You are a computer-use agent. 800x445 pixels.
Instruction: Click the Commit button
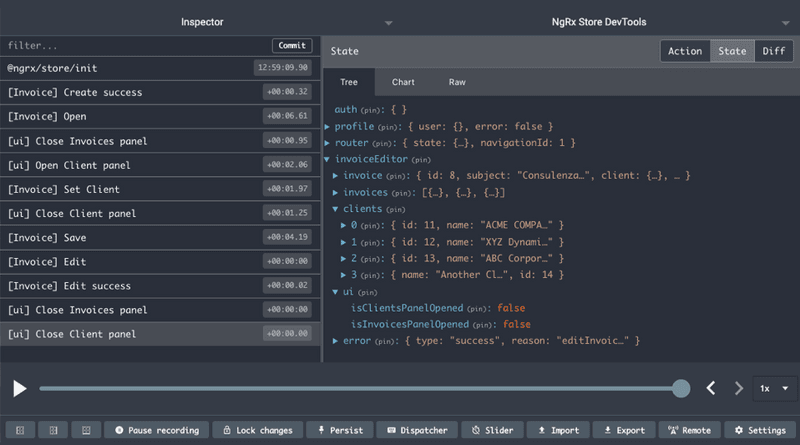292,45
